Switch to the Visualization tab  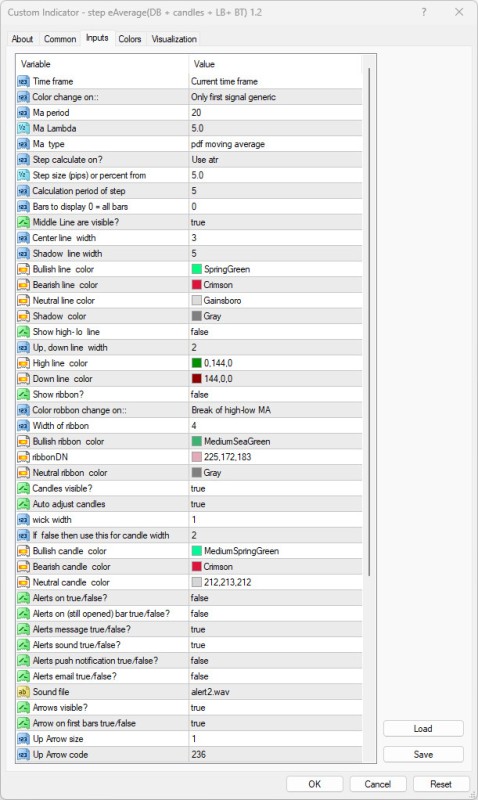click(x=174, y=39)
